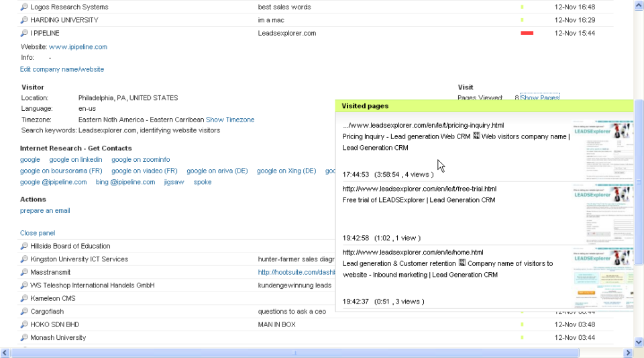Click magnifier icon beside WS Teleshop International

click(x=24, y=285)
